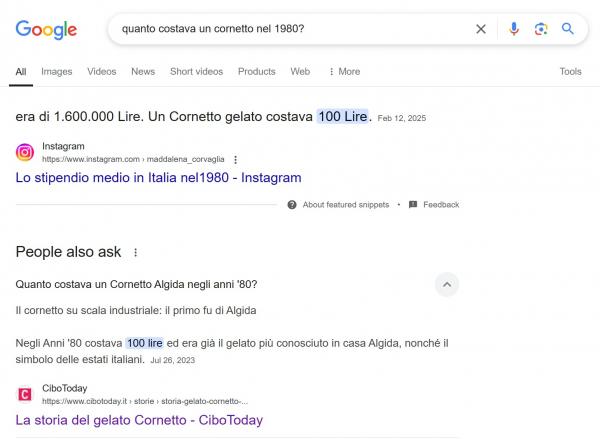Expand the More search filters menu

tap(344, 72)
